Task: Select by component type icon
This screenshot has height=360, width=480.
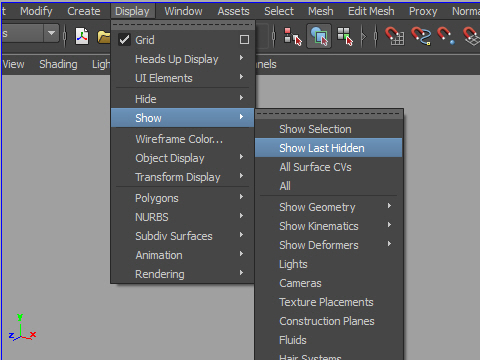Action: pyautogui.click(x=345, y=36)
